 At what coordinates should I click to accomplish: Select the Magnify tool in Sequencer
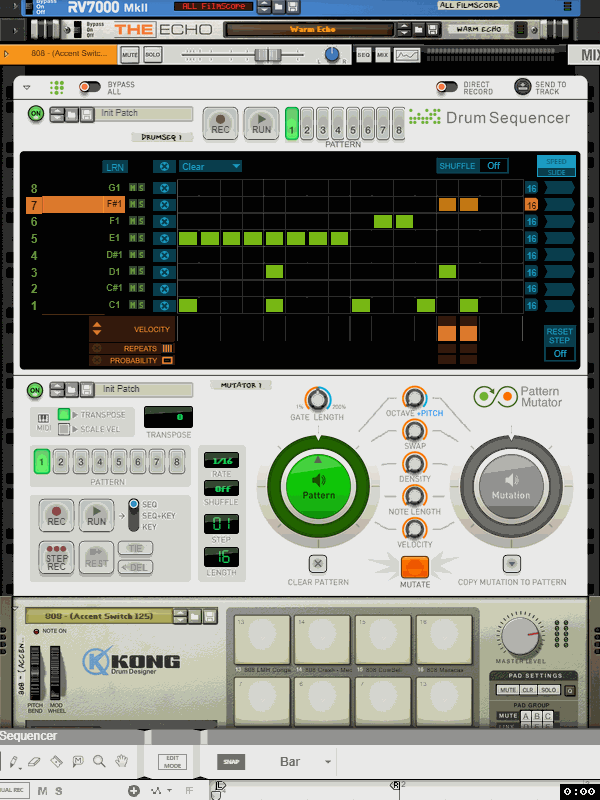point(99,762)
